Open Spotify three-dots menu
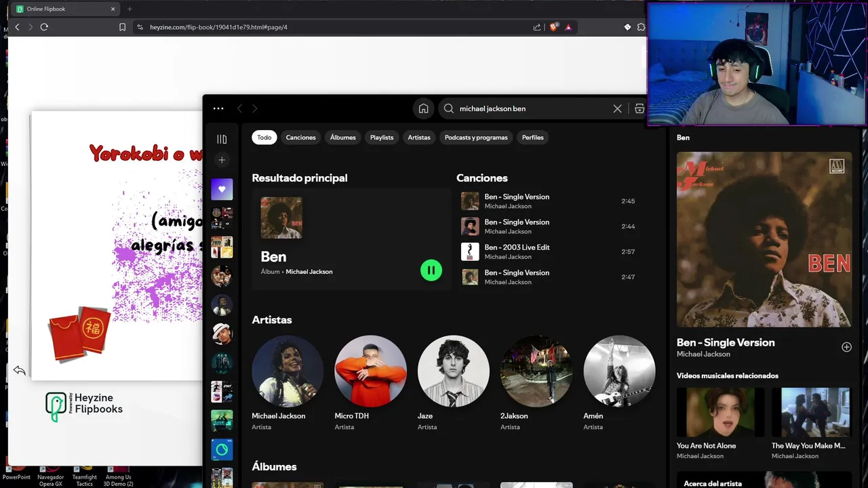This screenshot has width=868, height=488. 218,108
